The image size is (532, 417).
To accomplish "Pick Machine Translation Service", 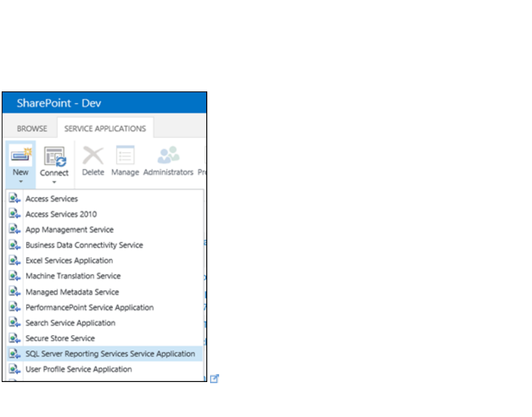I will pos(105,276).
